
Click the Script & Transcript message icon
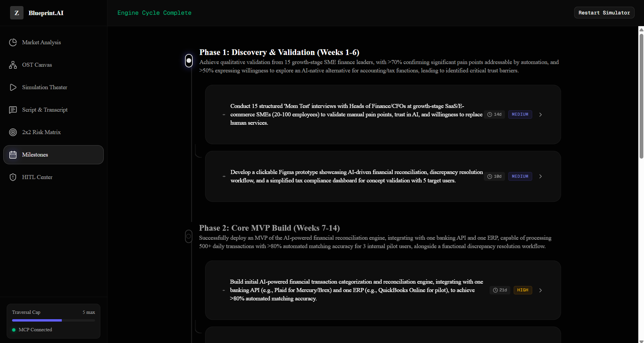click(x=13, y=110)
